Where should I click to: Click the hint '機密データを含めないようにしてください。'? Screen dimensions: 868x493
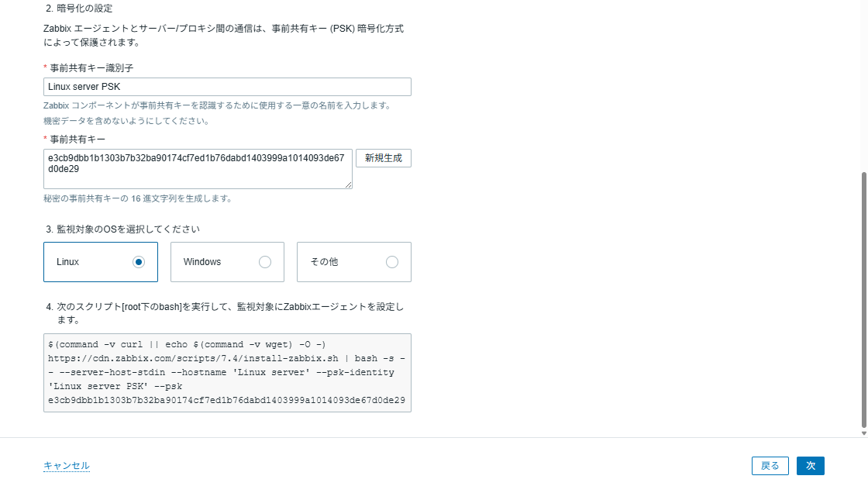tap(126, 121)
